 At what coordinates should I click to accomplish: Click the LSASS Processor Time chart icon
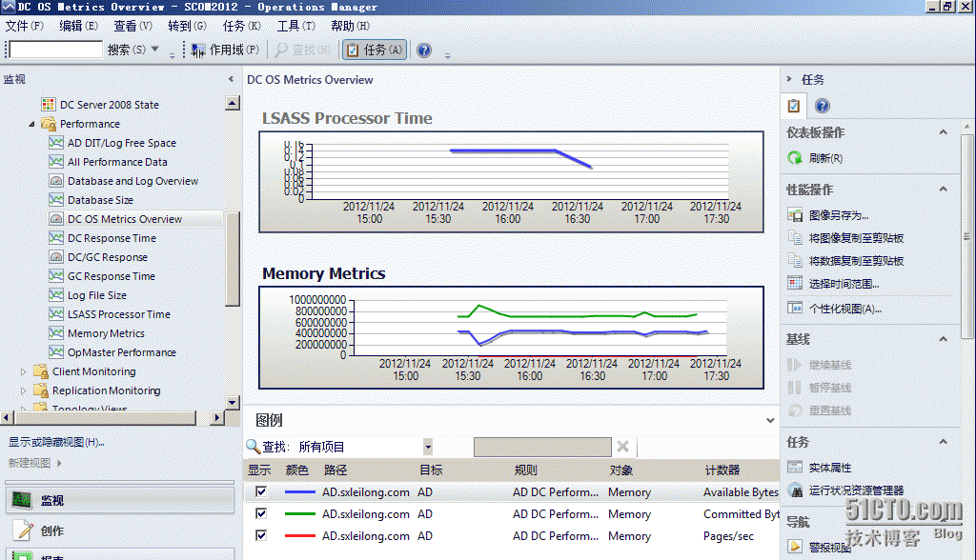[x=56, y=314]
